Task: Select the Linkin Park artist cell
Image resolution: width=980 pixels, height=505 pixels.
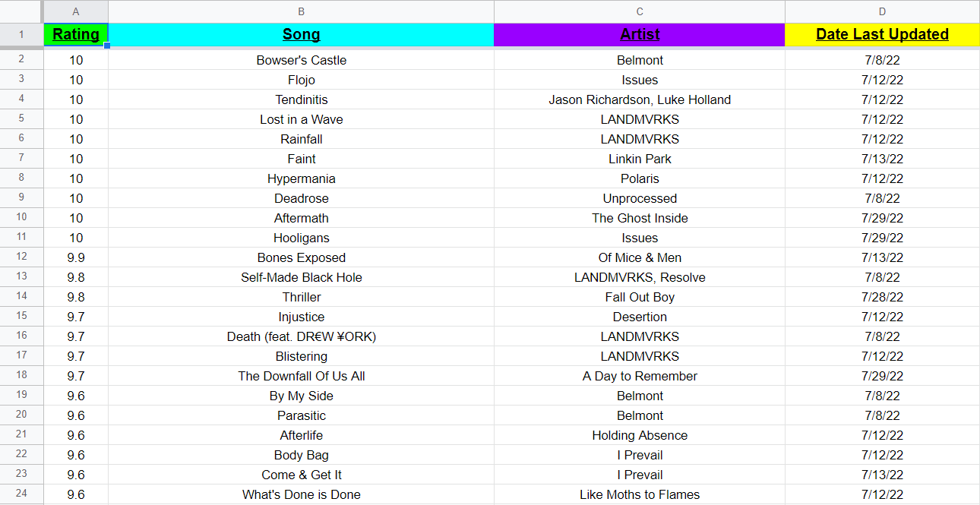Action: 640,159
